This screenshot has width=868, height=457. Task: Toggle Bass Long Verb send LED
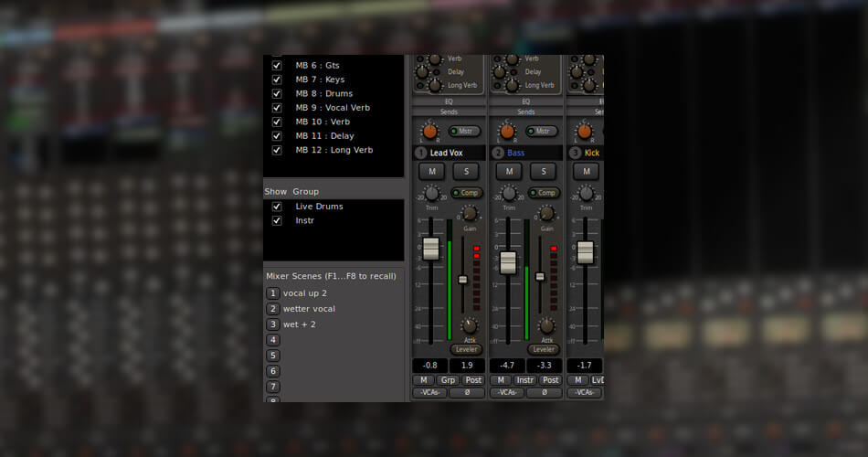click(x=497, y=86)
